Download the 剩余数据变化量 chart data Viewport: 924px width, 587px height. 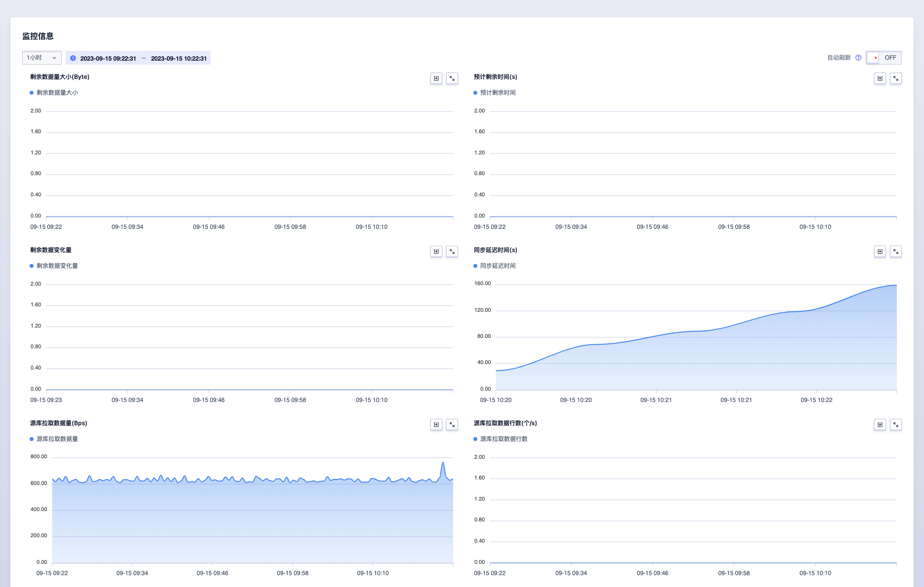click(x=436, y=252)
